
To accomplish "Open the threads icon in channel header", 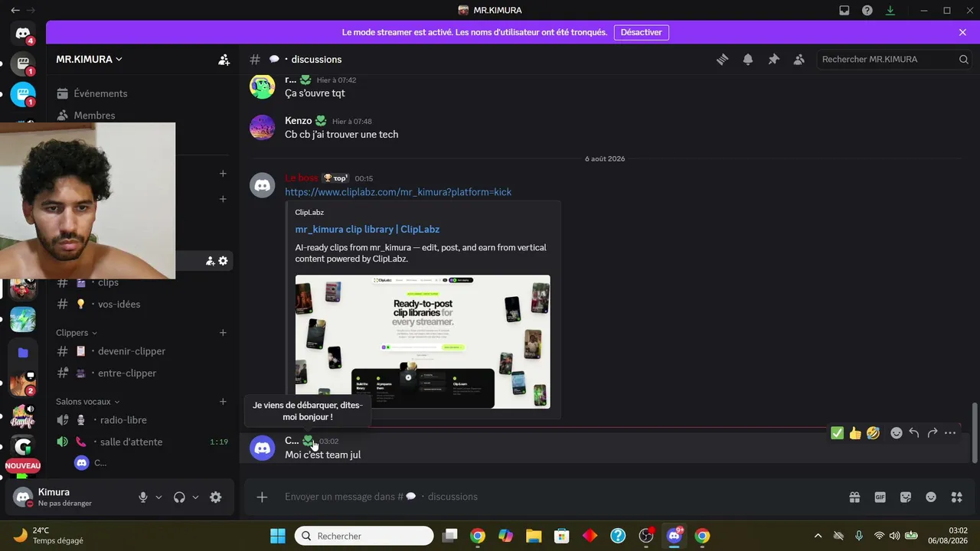I will click(722, 60).
